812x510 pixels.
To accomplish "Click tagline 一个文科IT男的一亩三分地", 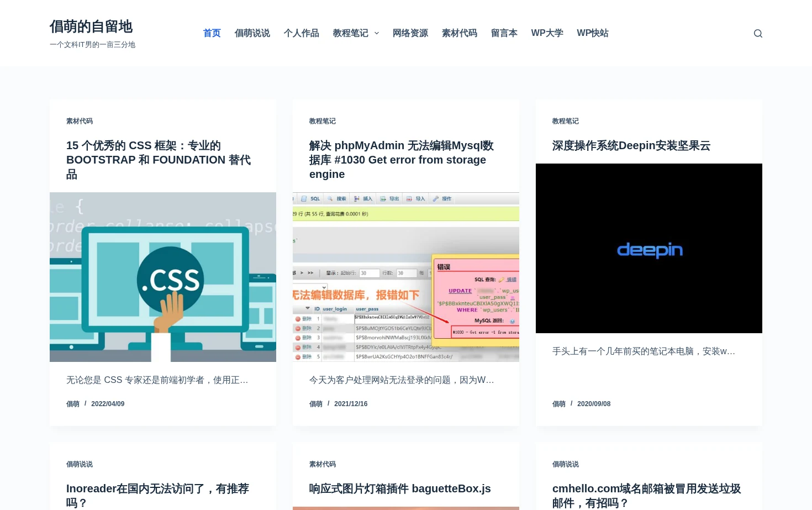I will pyautogui.click(x=92, y=45).
